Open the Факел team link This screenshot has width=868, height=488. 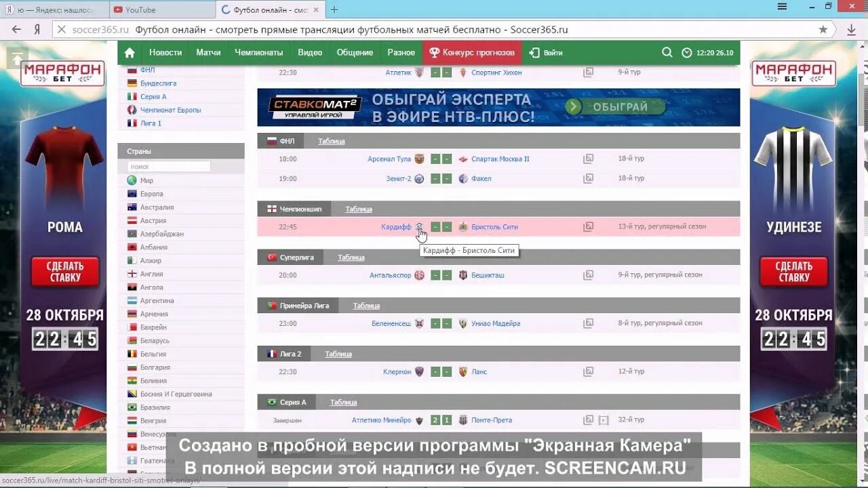[481, 179]
